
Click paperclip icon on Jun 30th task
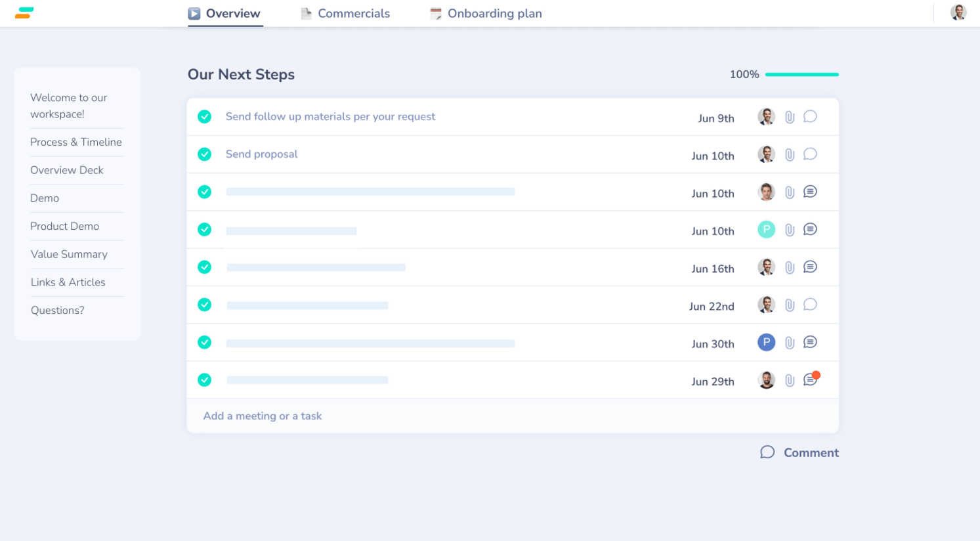tap(790, 343)
